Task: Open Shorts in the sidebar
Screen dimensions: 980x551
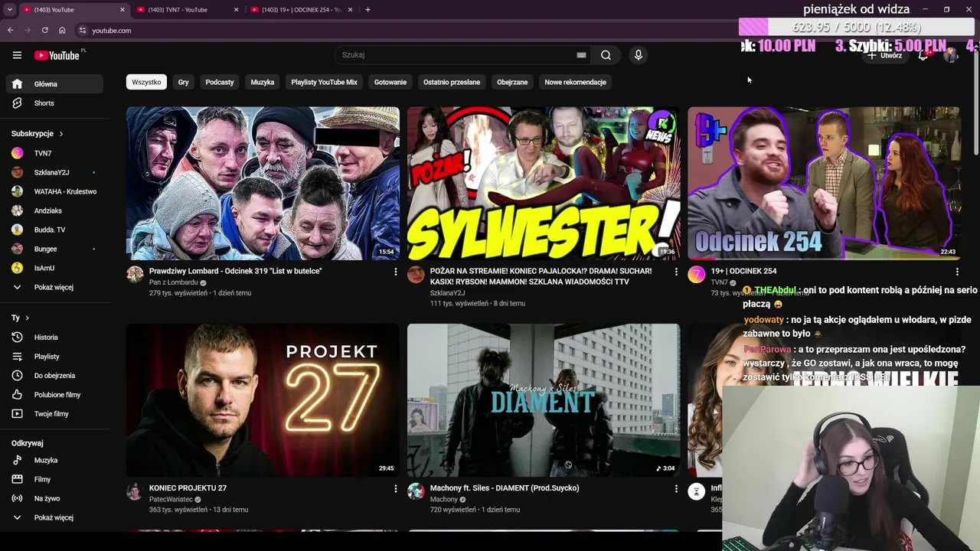Action: click(x=54, y=103)
